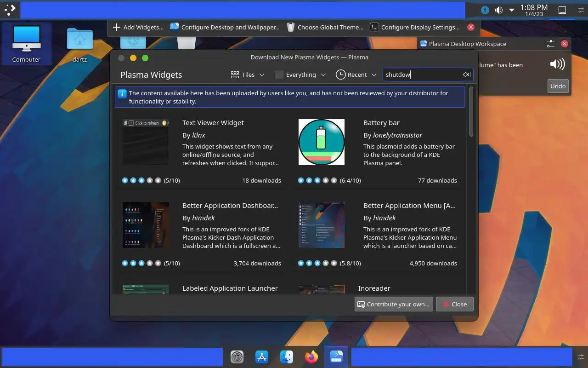Viewport: 588px width, 368px height.
Task: Open Configure Display Settings
Action: 415,27
